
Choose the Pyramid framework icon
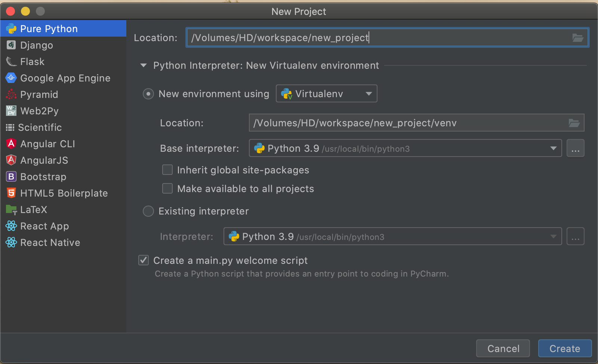11,95
